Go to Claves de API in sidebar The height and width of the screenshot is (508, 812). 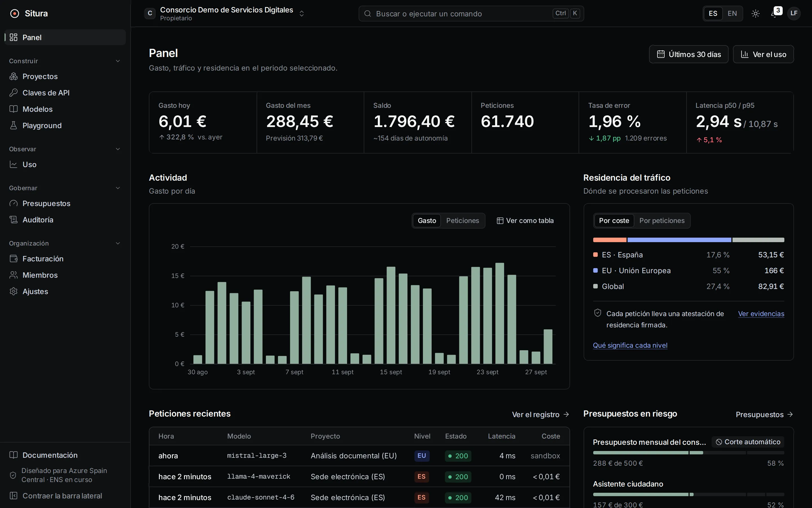(x=65, y=92)
